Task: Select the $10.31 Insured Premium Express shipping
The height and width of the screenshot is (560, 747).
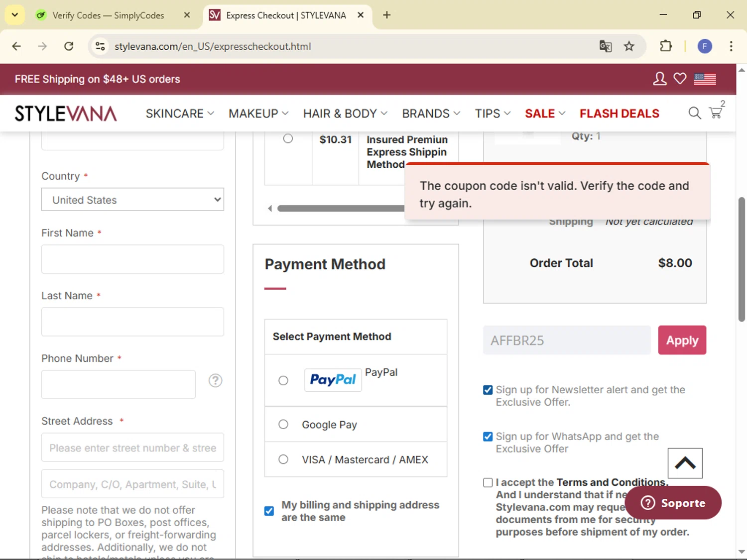Action: click(x=288, y=139)
